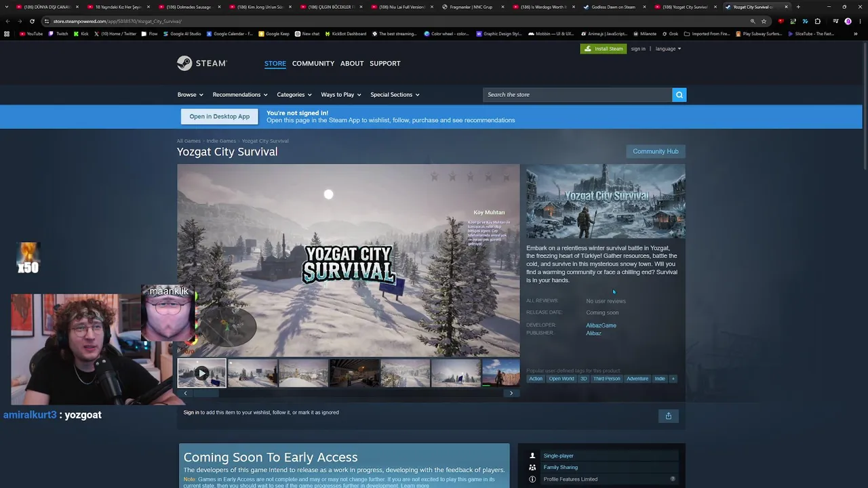
Task: Expand the Special Sections dropdown
Action: click(x=395, y=95)
